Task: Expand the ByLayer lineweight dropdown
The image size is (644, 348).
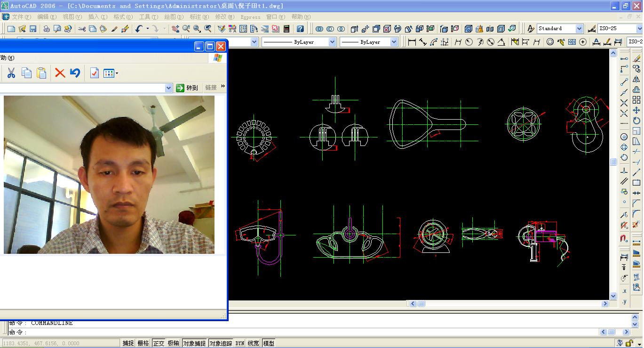Action: pyautogui.click(x=394, y=42)
